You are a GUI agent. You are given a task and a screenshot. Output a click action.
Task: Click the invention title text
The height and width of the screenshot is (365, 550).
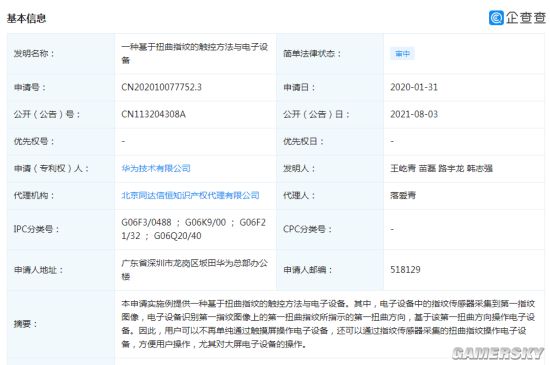[x=195, y=54]
